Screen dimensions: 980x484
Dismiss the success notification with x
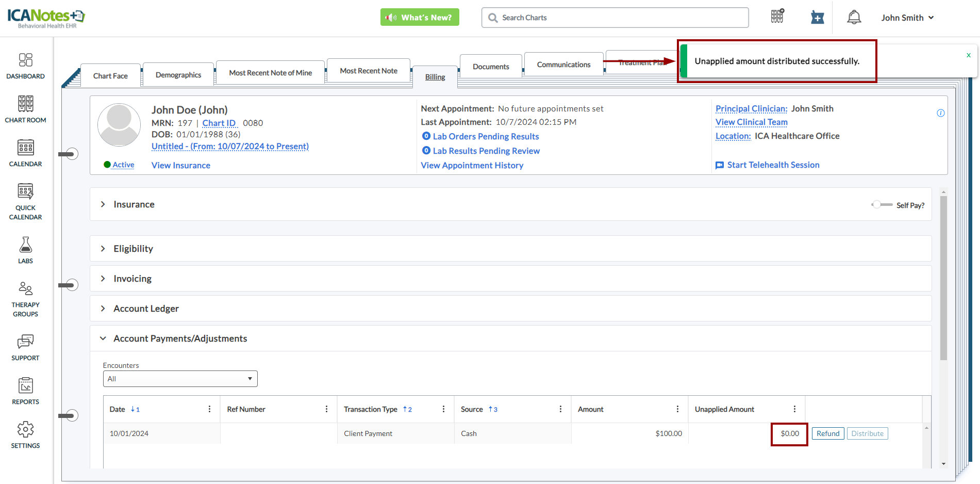(x=968, y=55)
